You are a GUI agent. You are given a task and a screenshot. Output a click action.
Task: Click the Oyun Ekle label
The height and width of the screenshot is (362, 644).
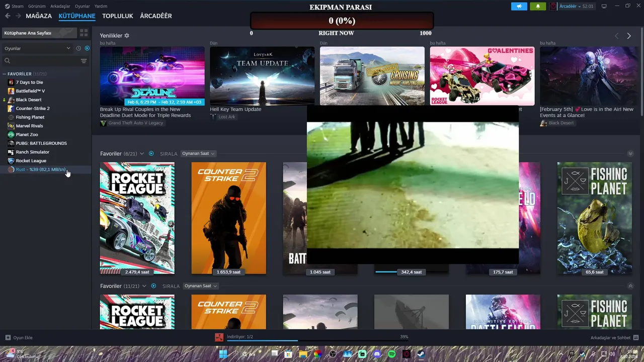pyautogui.click(x=23, y=337)
